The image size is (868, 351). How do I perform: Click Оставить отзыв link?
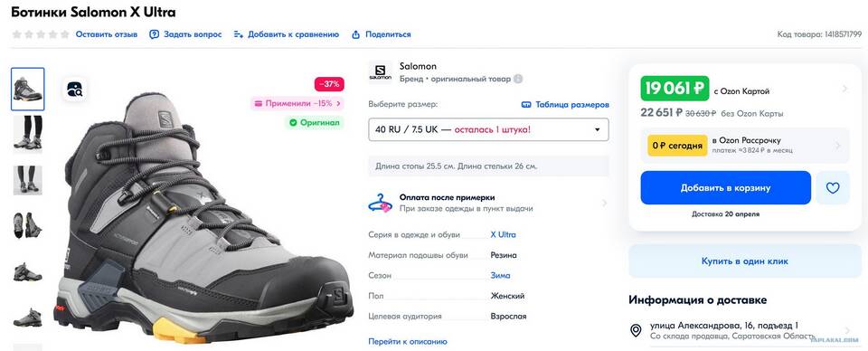click(107, 34)
